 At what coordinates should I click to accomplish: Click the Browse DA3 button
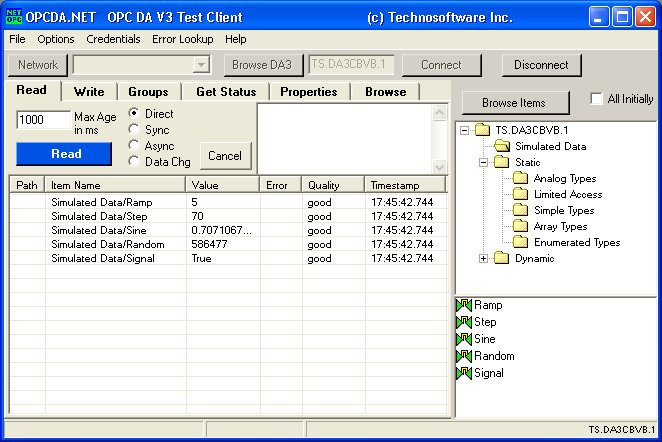pos(262,65)
